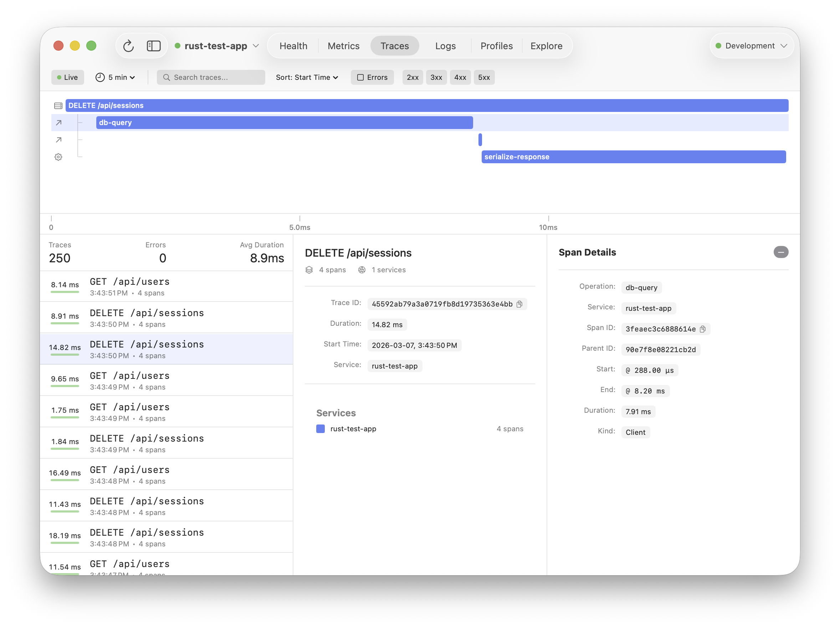Image resolution: width=840 pixels, height=628 pixels.
Task: Click the Parent ID value 90e7f8e08221cb2d
Action: (x=660, y=350)
